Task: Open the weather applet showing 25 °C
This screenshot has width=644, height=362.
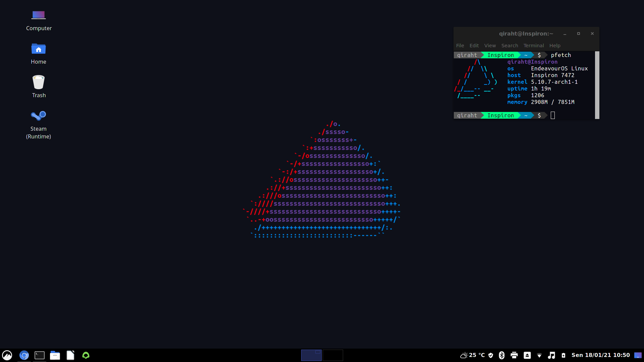Action: pos(472,355)
